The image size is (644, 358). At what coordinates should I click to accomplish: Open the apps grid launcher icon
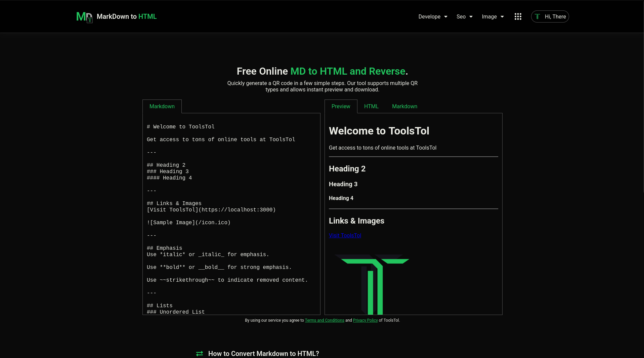click(x=518, y=16)
